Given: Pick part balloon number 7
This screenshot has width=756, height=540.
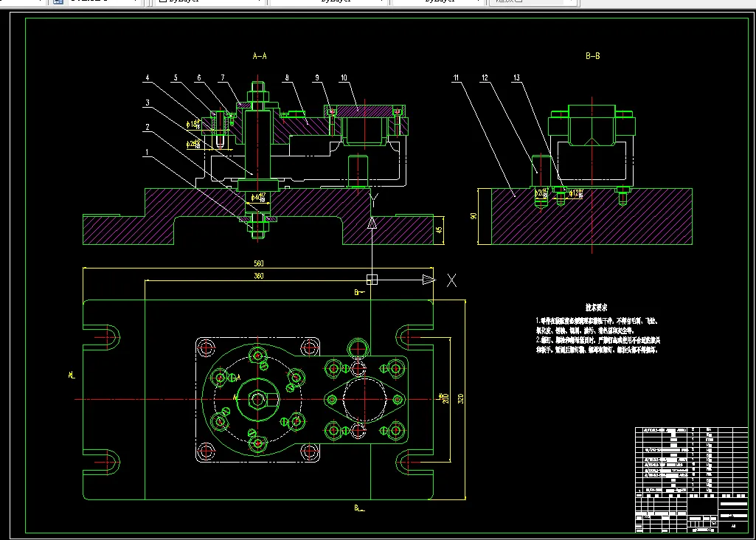Looking at the screenshot, I should pyautogui.click(x=222, y=77).
